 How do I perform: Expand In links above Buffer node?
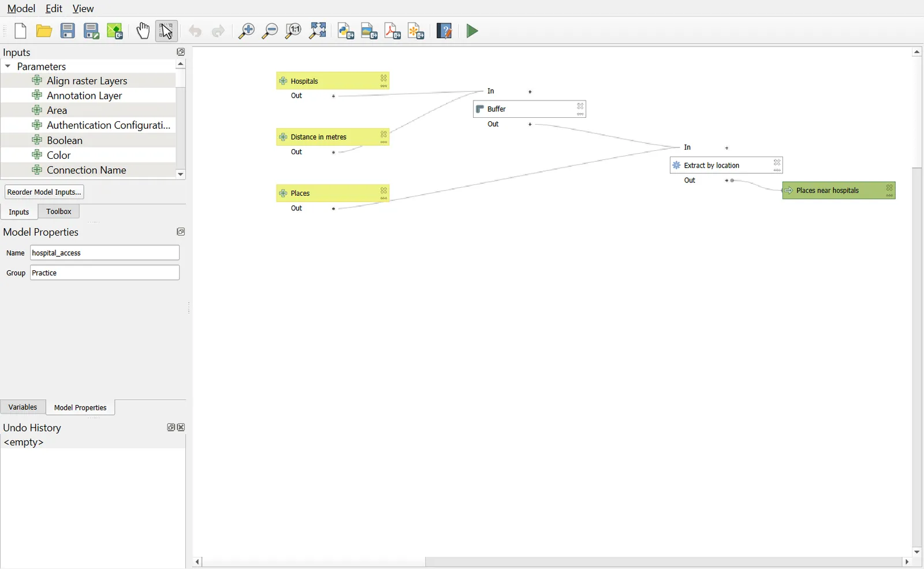tap(530, 92)
